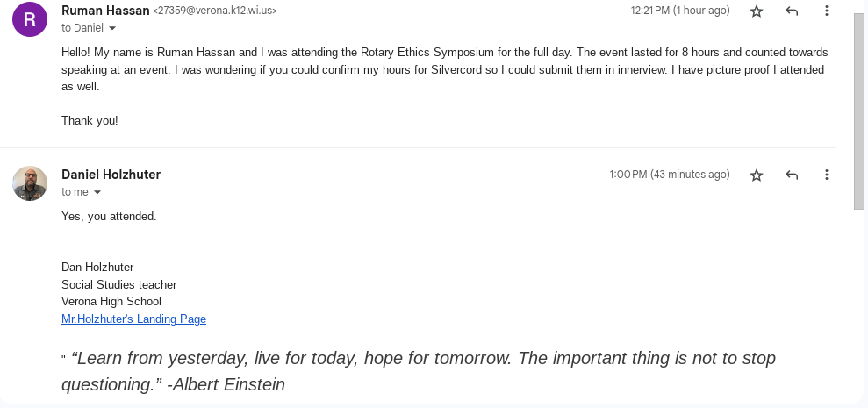Star Ruman Hassan's email message
The image size is (868, 408).
(x=757, y=11)
